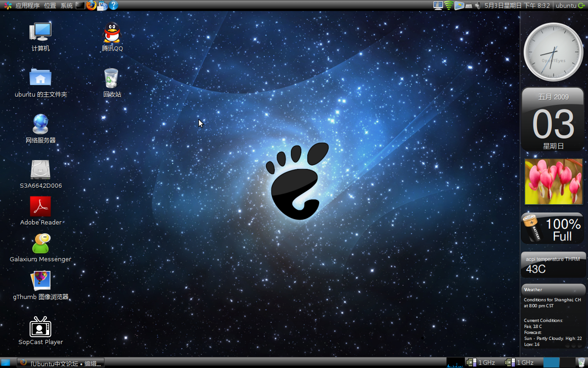Click the first CPU 1 GHz frequency applet

click(481, 362)
